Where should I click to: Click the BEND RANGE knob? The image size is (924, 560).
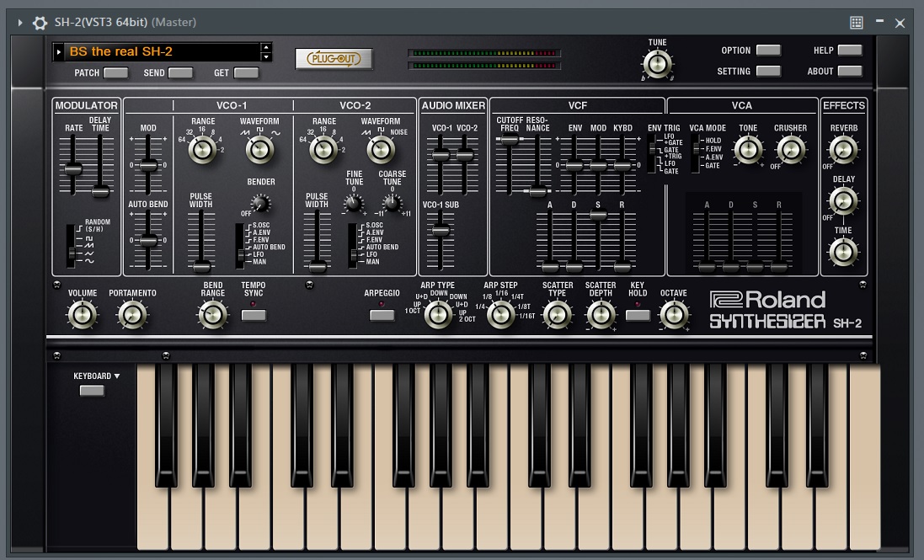pos(213,315)
